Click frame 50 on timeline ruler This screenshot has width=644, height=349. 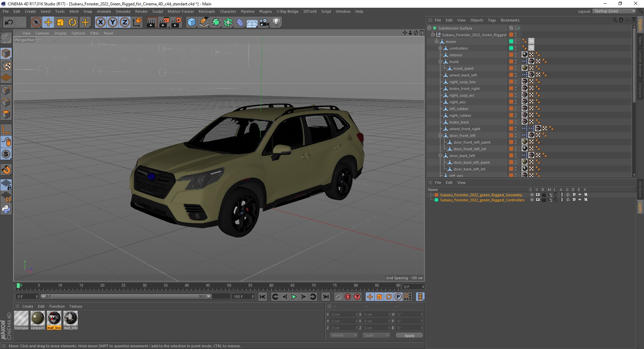pos(229,286)
